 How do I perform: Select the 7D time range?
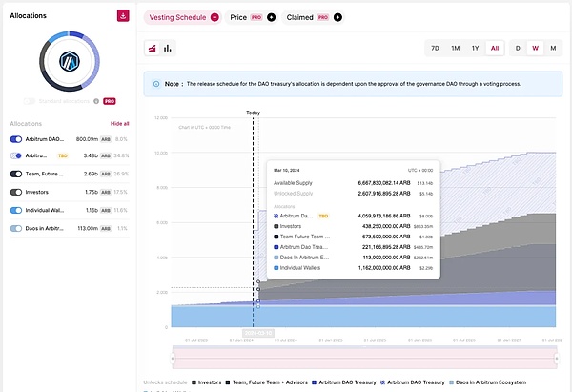435,48
